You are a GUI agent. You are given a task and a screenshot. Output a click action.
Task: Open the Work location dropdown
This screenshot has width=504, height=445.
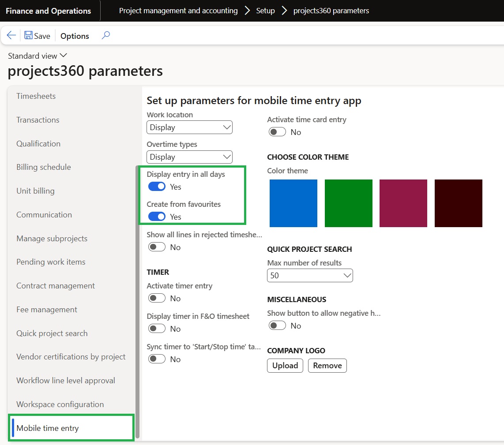click(x=189, y=127)
